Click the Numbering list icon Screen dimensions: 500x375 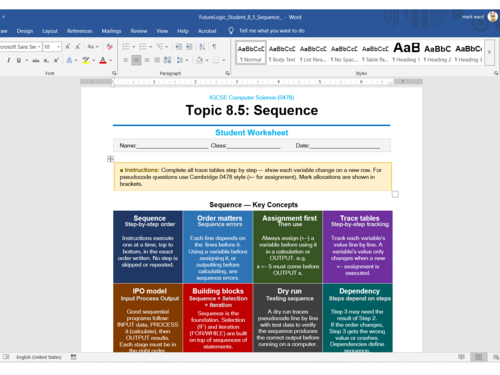143,47
